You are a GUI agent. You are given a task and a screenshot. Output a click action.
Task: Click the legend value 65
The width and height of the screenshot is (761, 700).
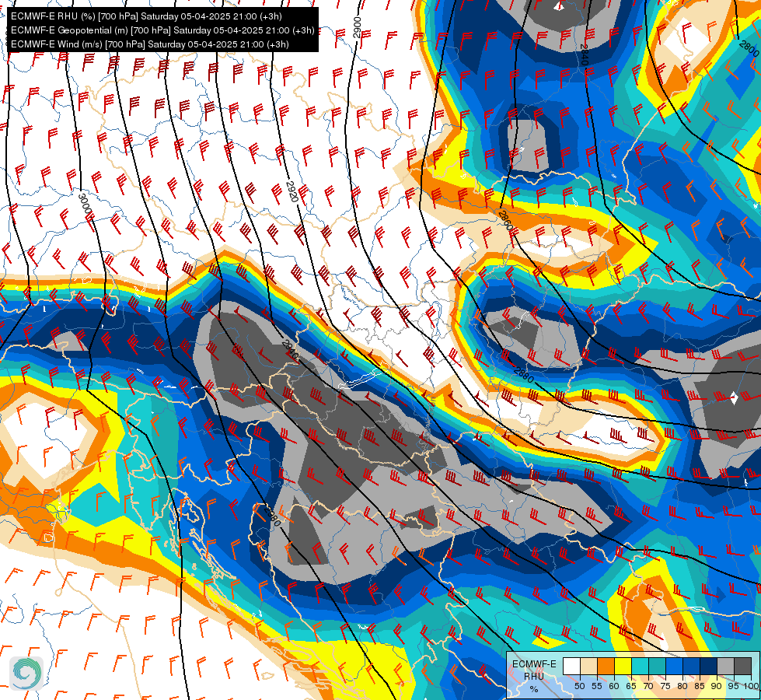(x=631, y=687)
